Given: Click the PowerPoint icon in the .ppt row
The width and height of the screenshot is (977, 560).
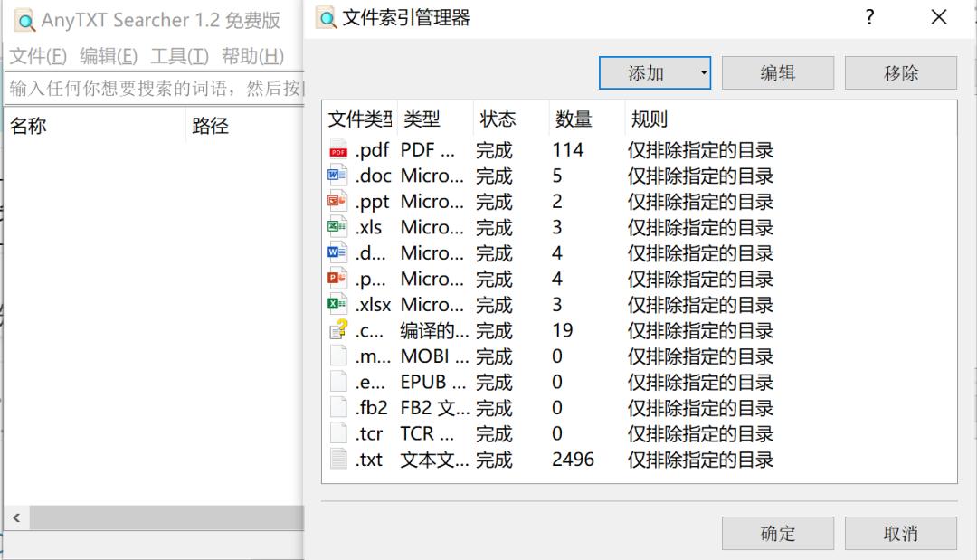Looking at the screenshot, I should 337,201.
